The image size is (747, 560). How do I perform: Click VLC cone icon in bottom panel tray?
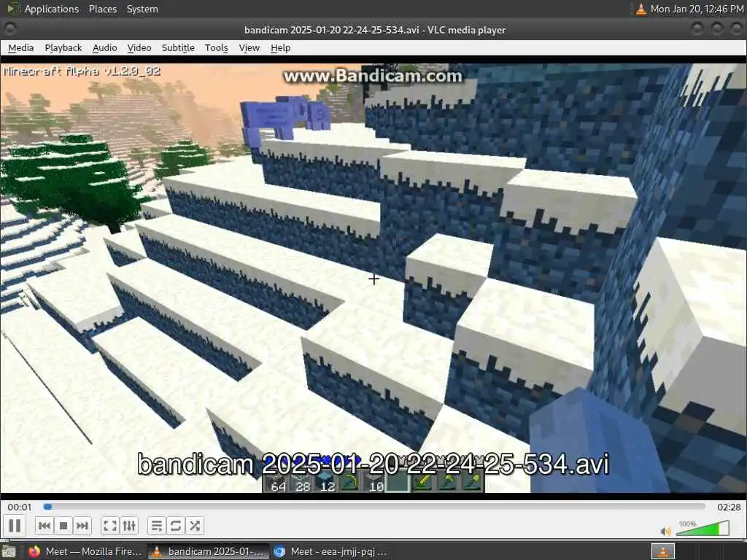662,551
